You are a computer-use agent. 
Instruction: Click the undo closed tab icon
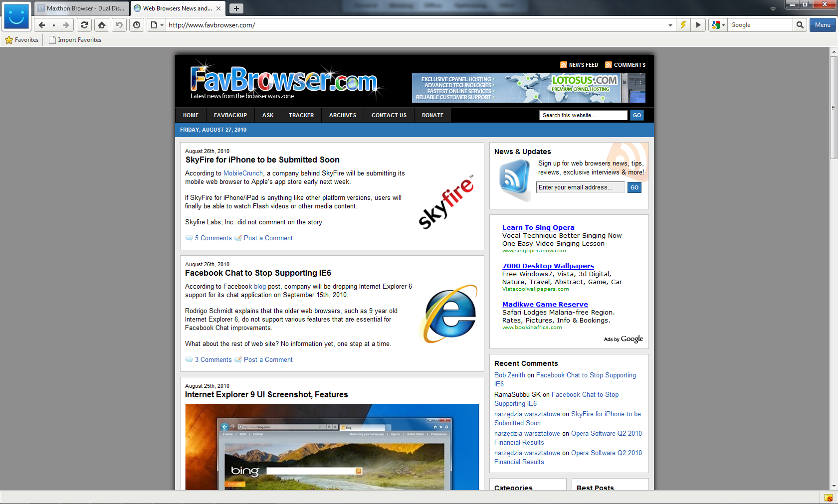[119, 25]
